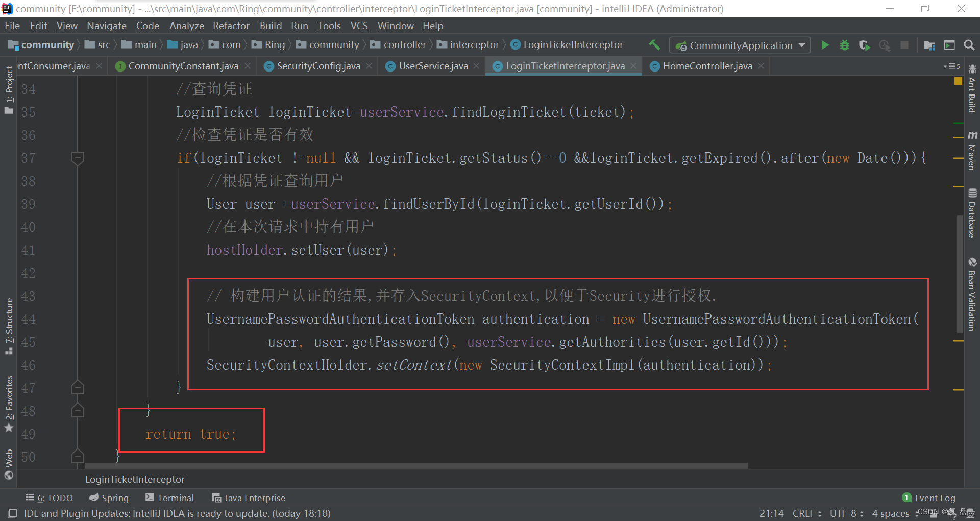Click the editor horizontal scrollbar
The width and height of the screenshot is (980, 521).
(416, 466)
